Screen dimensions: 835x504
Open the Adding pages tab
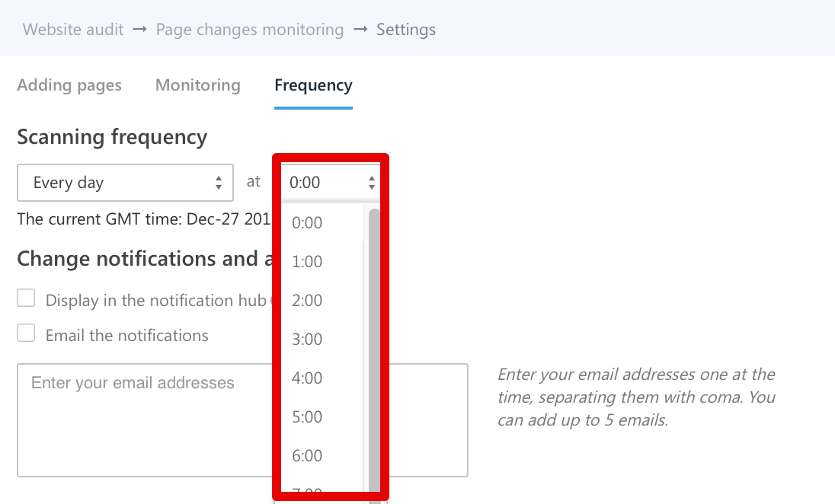click(x=69, y=85)
